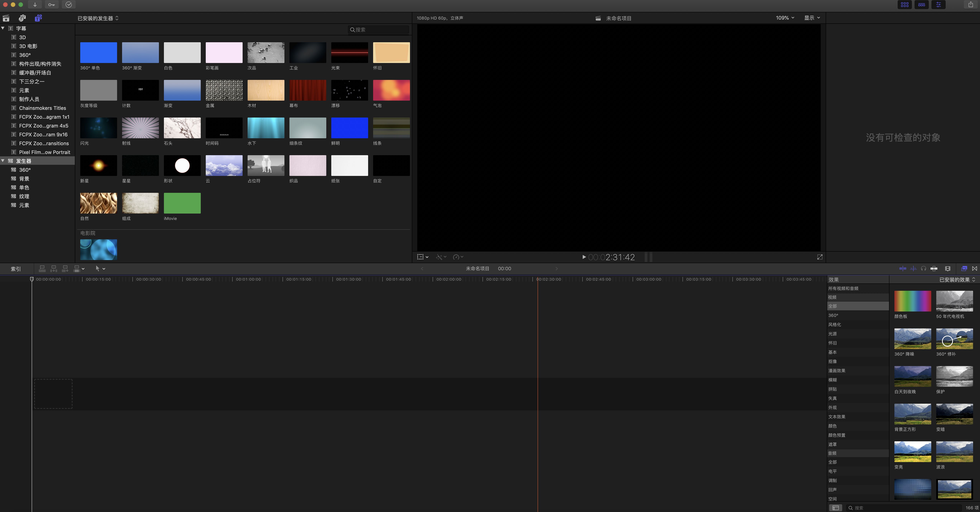Image resolution: width=980 pixels, height=512 pixels.
Task: Open the 已安装的发生器 filter popup
Action: 98,18
